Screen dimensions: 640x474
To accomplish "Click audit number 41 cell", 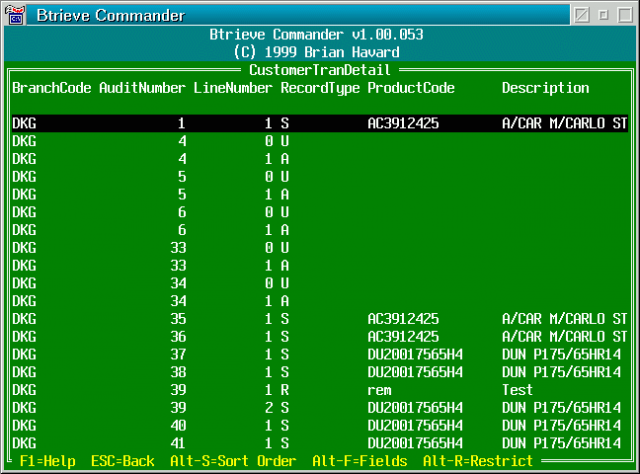I will 178,443.
